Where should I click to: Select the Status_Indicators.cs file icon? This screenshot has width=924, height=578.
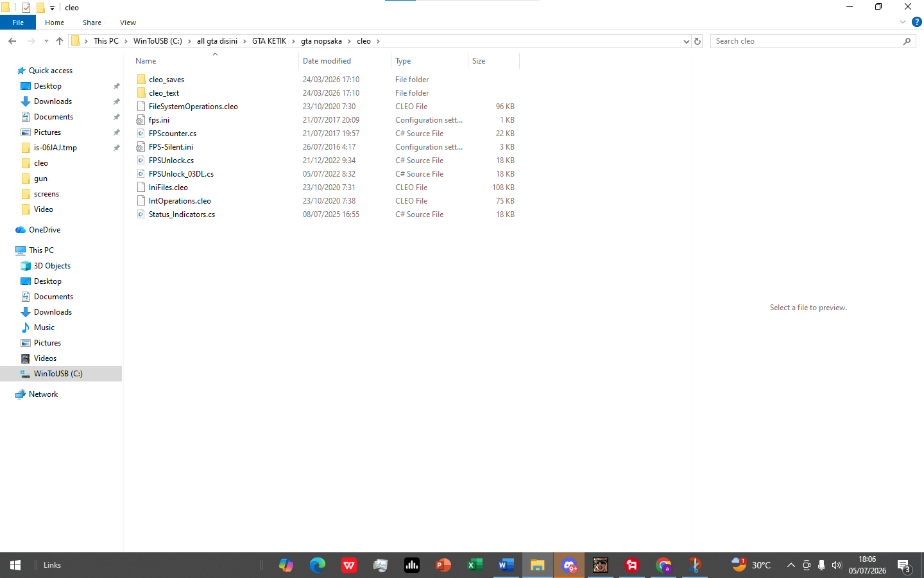141,215
